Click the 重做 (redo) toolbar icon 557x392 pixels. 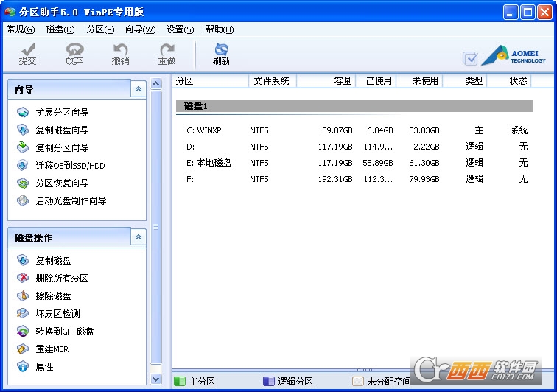pos(167,54)
